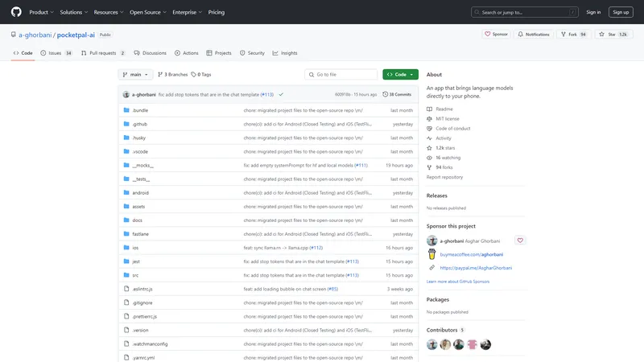Expand the Open Source menu
Screen dimensions: 644x362
148,12
